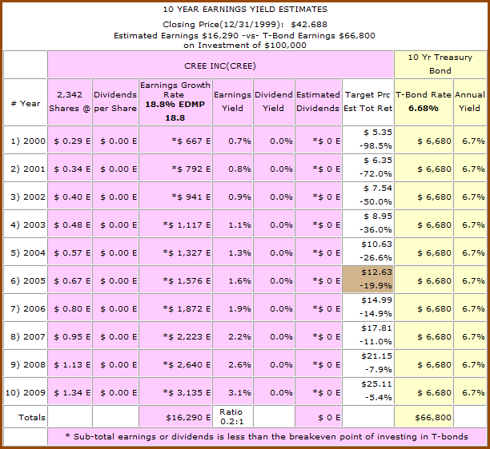Click the '$ 0.95 E' earnings per share cell
Screen dimensions: 490x449
pos(70,336)
